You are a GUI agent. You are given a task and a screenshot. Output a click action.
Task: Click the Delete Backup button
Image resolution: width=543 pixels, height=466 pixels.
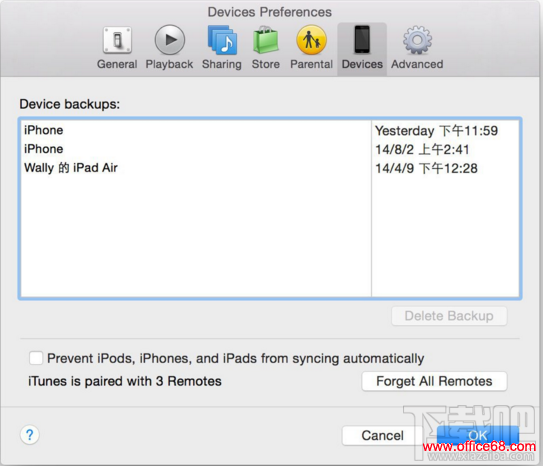(x=449, y=316)
